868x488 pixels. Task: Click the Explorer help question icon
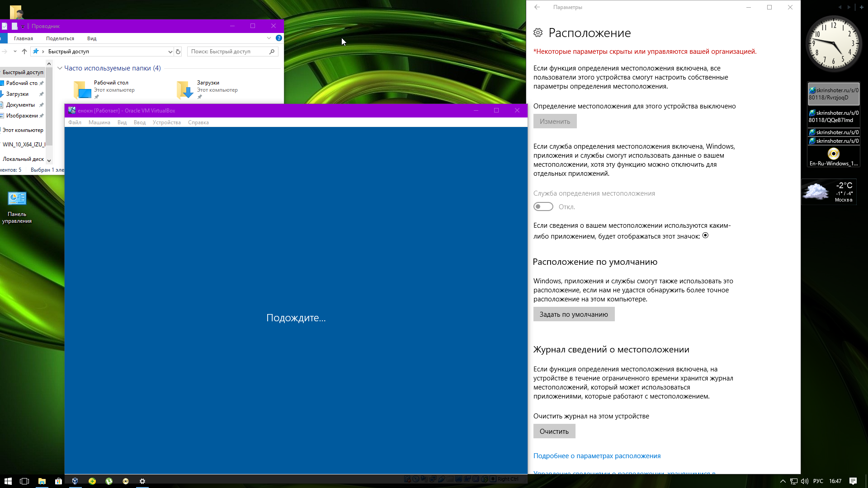[x=279, y=38]
